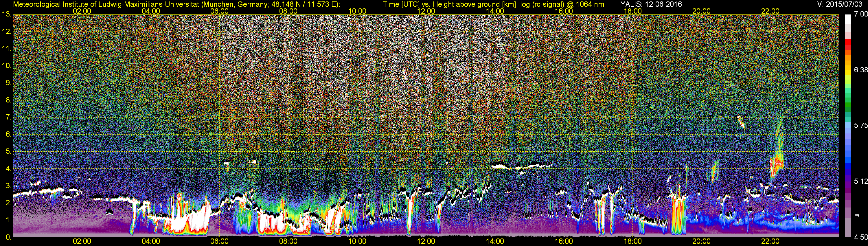Click the 22:00 label on the top time axis
Image resolution: width=868 pixels, height=246 pixels.
coord(770,11)
